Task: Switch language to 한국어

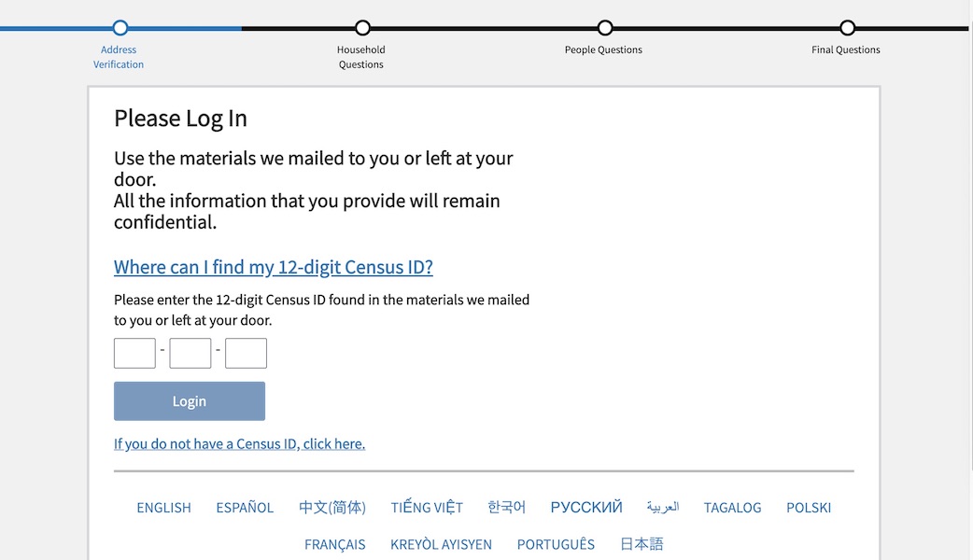Action: [x=506, y=508]
